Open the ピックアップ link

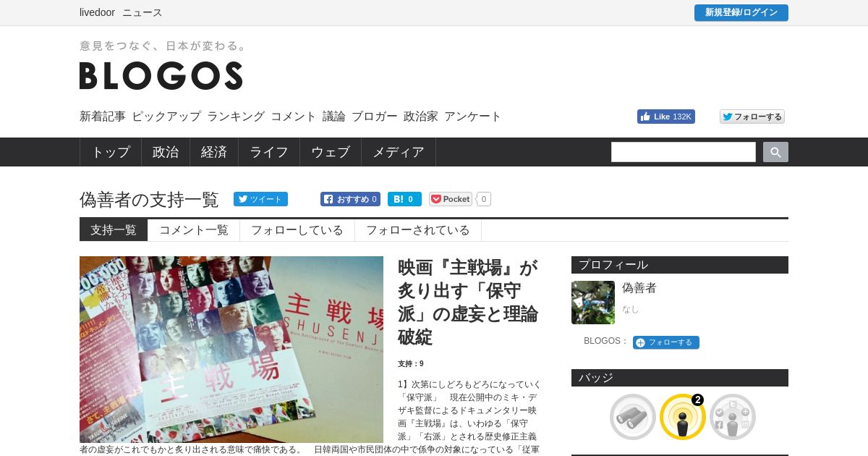(166, 117)
